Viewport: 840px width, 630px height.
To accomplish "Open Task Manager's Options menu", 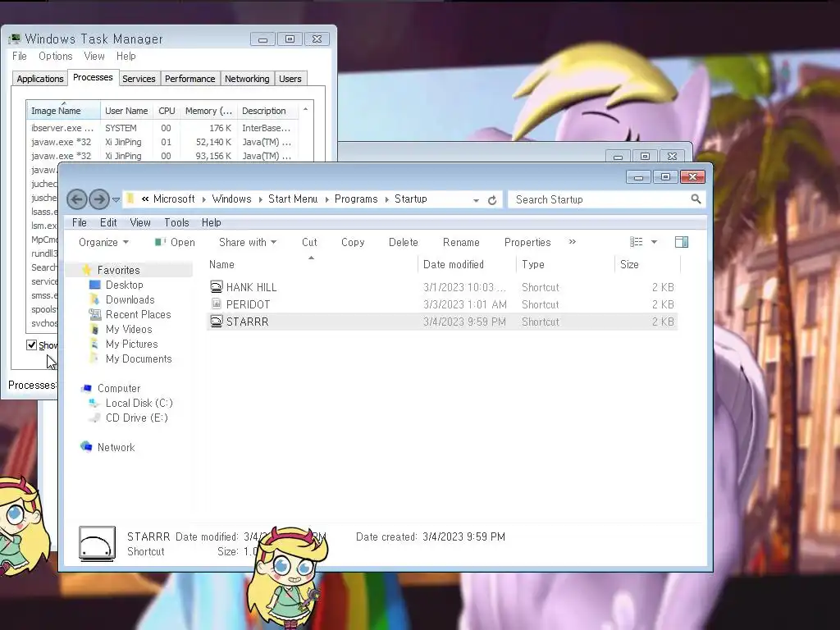I will (x=55, y=57).
